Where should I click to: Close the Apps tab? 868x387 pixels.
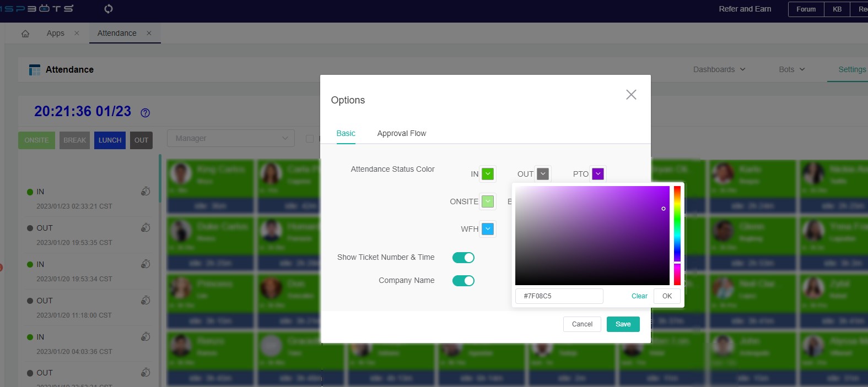(x=77, y=33)
